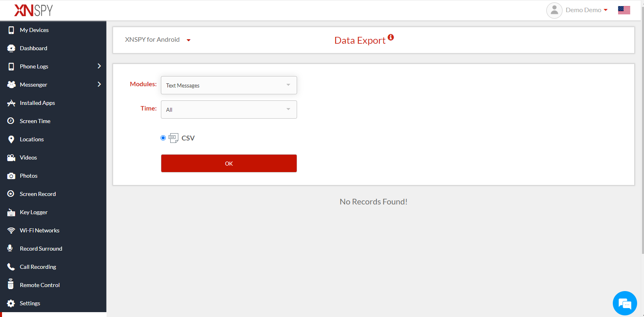Expand the Messenger submenu chevron
644x317 pixels.
(99, 84)
